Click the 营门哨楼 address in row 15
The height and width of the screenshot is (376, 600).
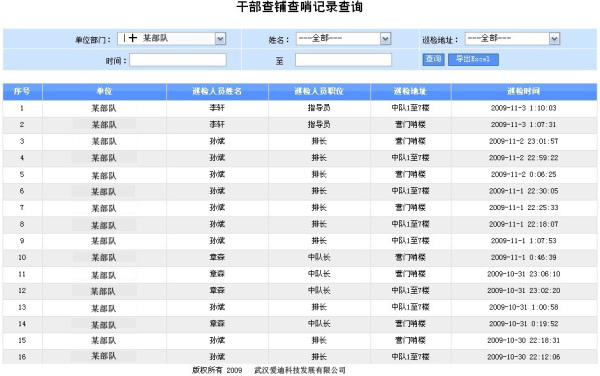pos(410,340)
